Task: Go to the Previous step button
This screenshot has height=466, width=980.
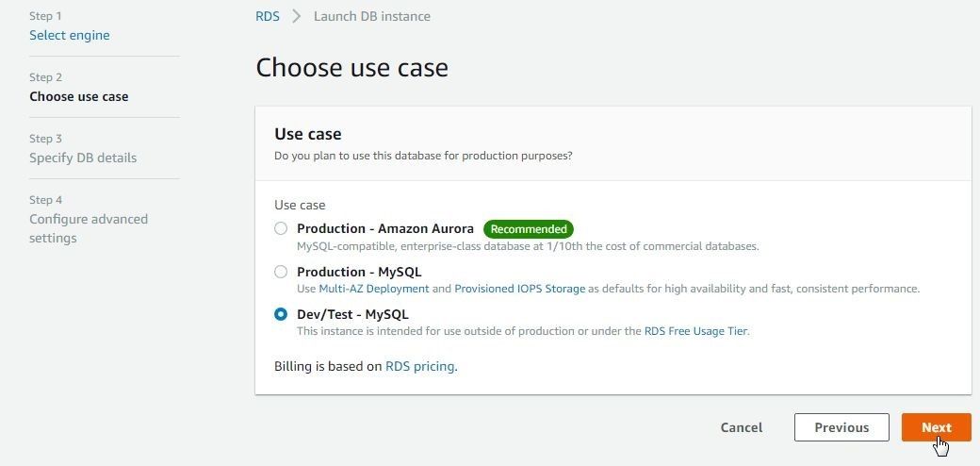Action: point(841,427)
